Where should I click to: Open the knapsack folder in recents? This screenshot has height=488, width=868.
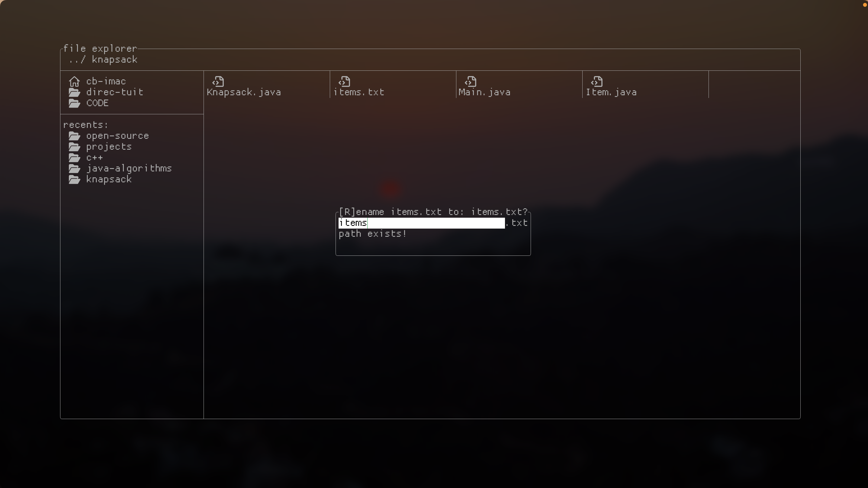pyautogui.click(x=109, y=179)
